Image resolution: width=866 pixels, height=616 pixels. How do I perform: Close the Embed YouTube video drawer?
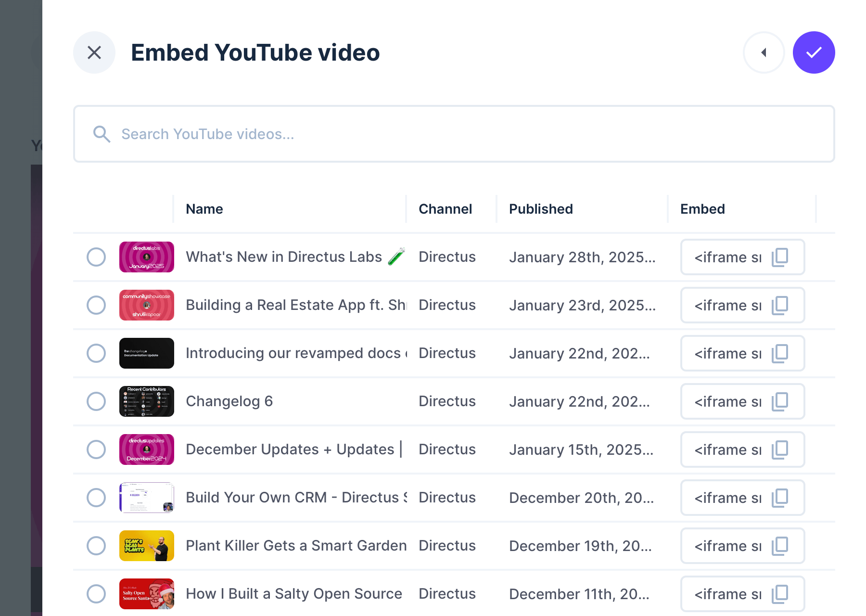(94, 52)
